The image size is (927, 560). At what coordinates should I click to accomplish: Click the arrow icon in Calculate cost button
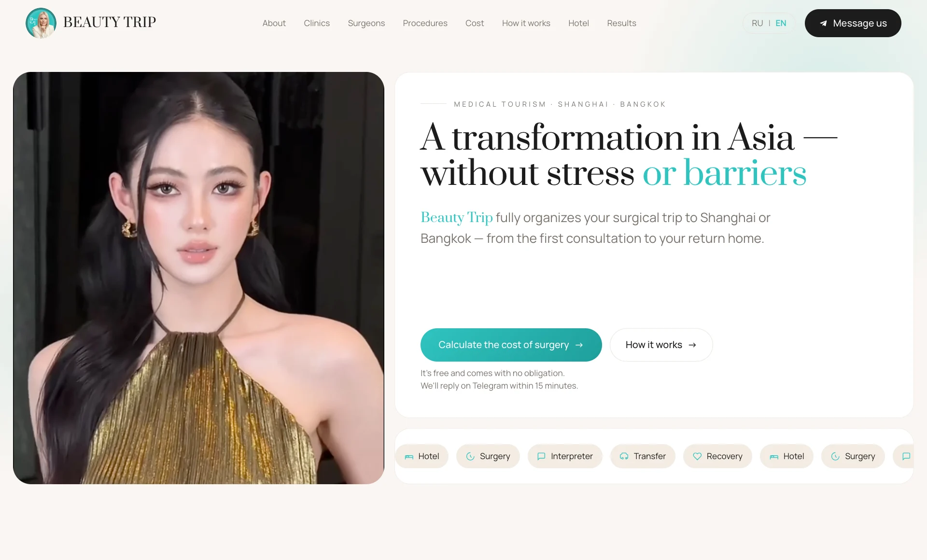point(579,345)
